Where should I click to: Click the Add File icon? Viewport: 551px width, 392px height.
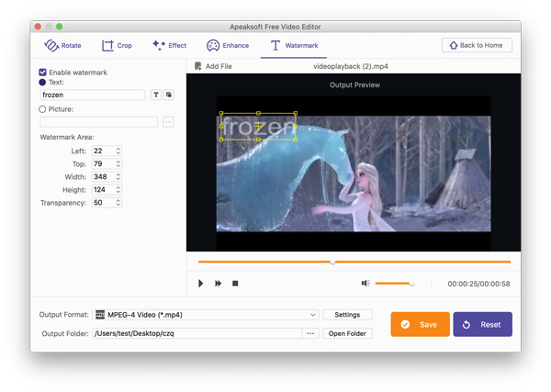(197, 66)
